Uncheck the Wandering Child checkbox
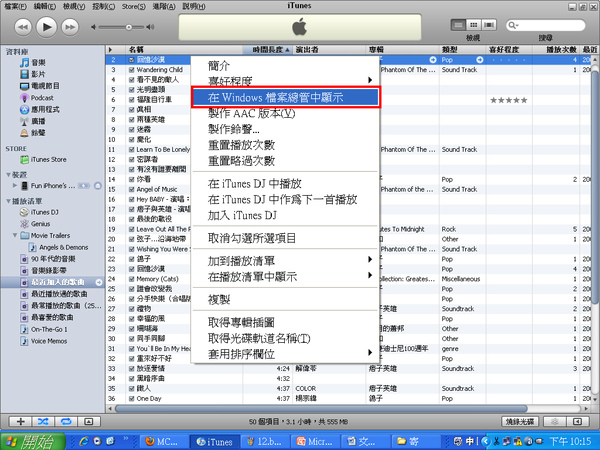600x450 pixels. click(131, 70)
